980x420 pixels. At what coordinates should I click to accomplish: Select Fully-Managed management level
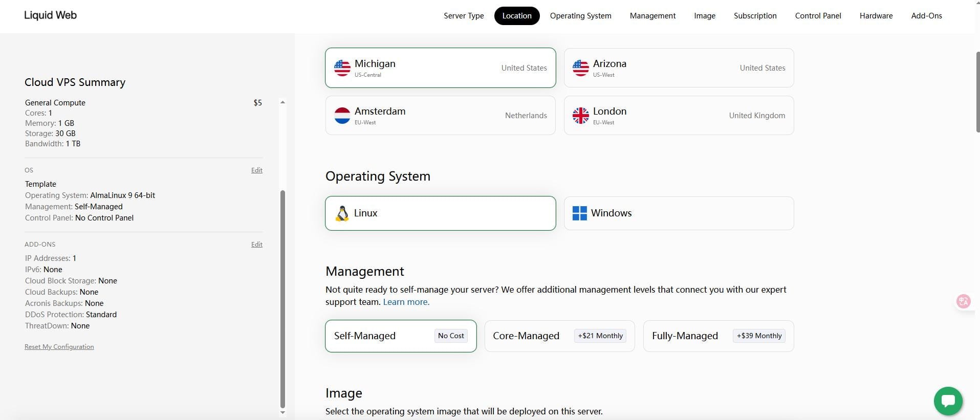point(718,336)
